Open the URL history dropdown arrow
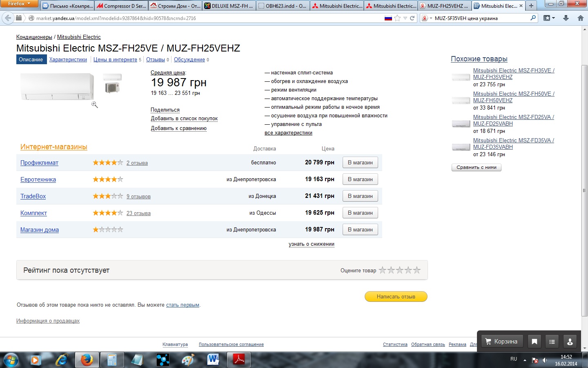Screen dimensions: 588x368 click(405, 18)
